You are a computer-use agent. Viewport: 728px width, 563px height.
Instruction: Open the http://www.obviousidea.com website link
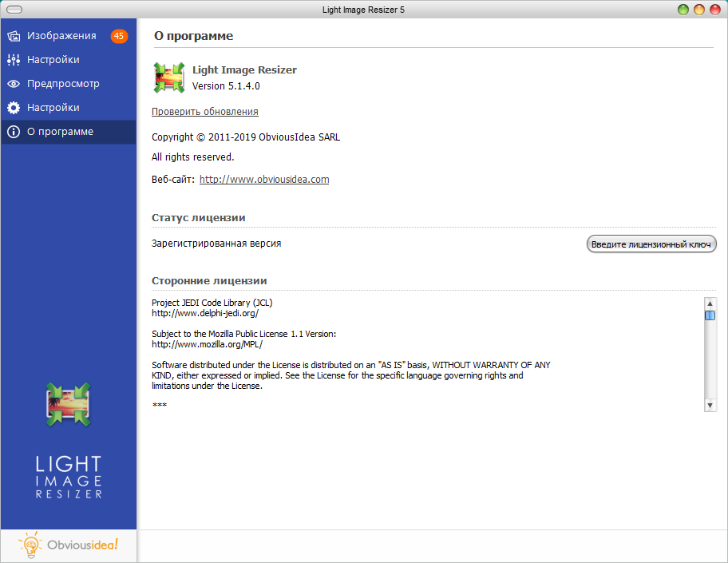264,180
